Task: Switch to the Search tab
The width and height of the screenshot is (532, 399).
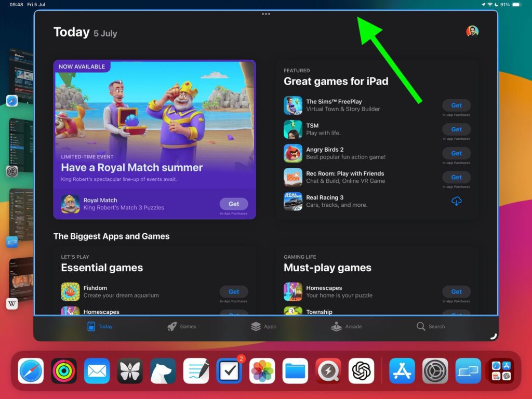Action: click(430, 326)
